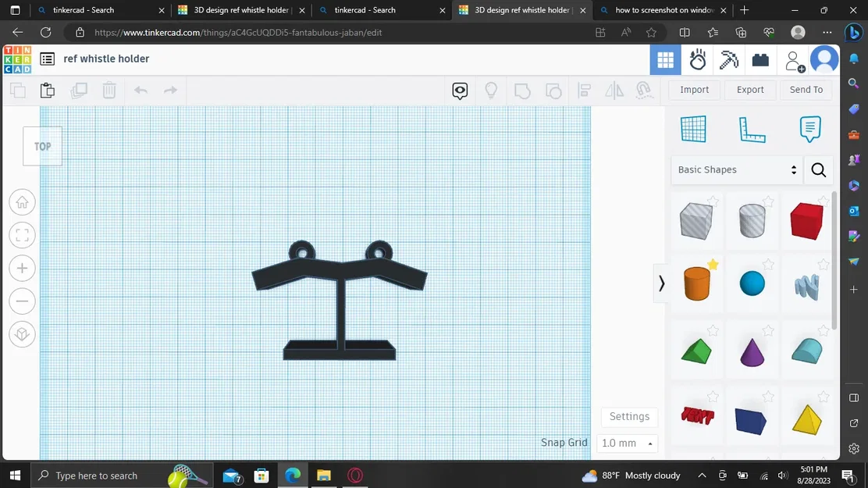
Task: Switch to Bricks mode
Action: coord(760,60)
